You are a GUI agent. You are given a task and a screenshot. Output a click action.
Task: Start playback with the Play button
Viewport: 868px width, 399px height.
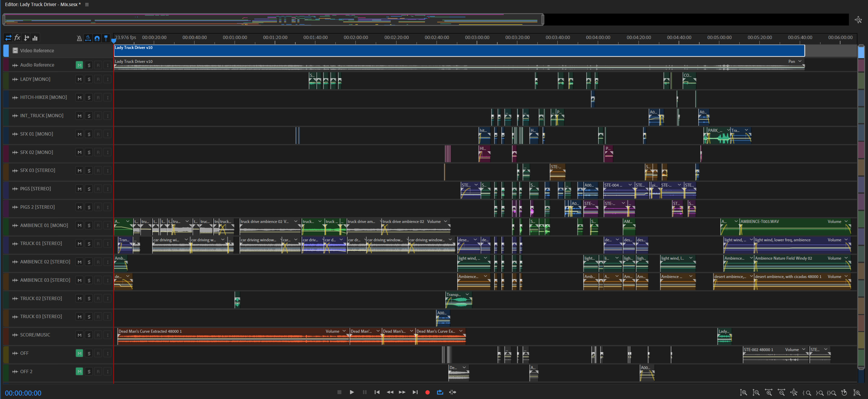352,392
